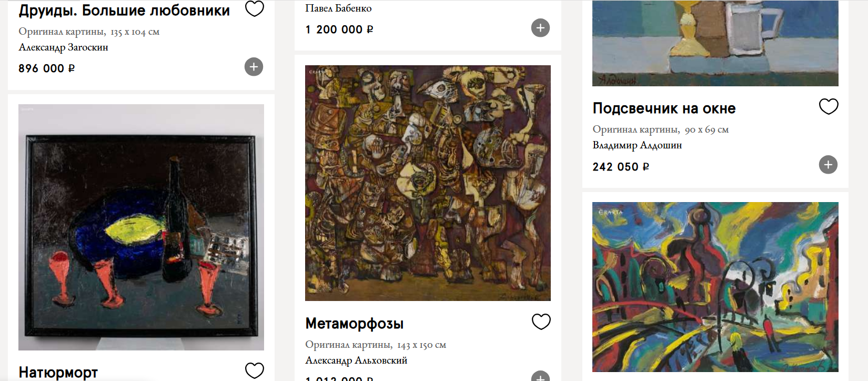This screenshot has width=868, height=381.
Task: Open candlestick on window painting image
Action: click(715, 43)
